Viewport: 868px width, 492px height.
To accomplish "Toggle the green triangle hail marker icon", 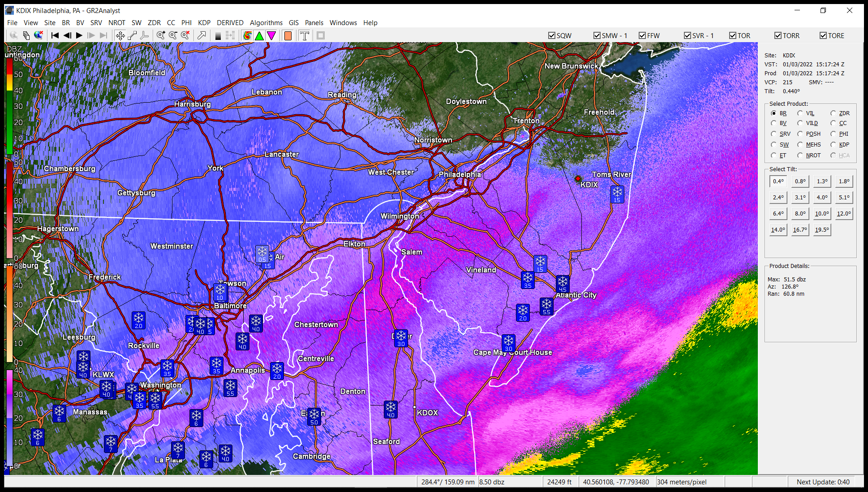I will pos(259,35).
